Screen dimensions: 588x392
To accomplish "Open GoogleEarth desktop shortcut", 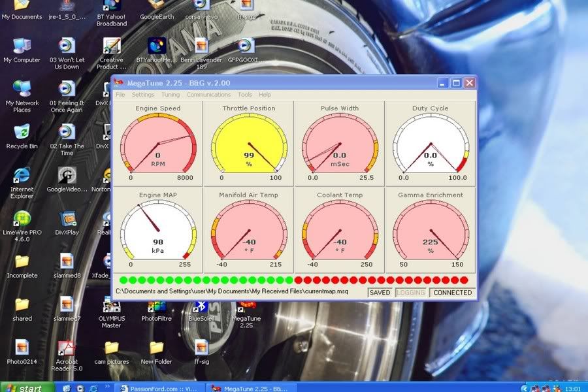I will tap(156, 10).
